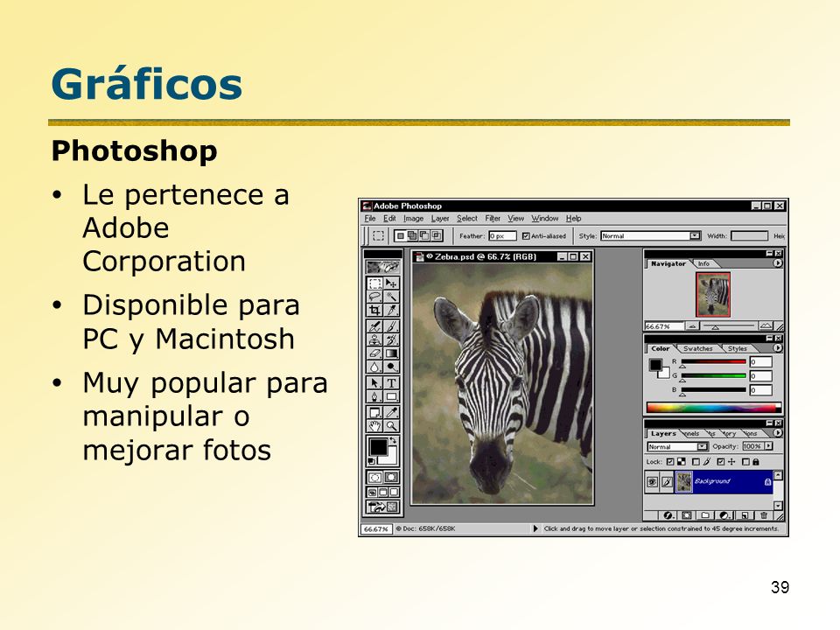Create a new layer icon

coord(745,515)
